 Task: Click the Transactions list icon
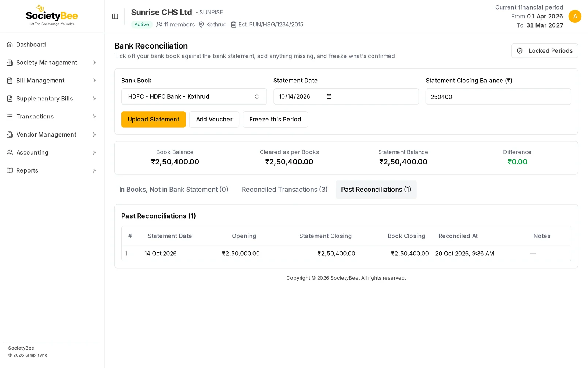pos(10,117)
